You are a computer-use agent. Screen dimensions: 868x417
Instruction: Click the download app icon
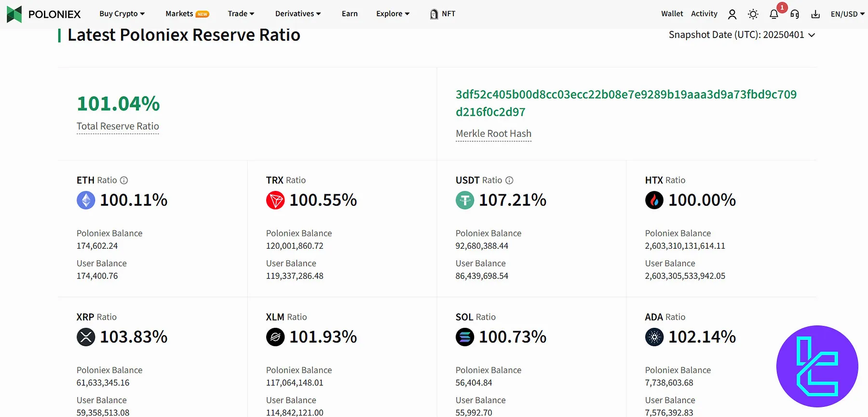(x=815, y=14)
